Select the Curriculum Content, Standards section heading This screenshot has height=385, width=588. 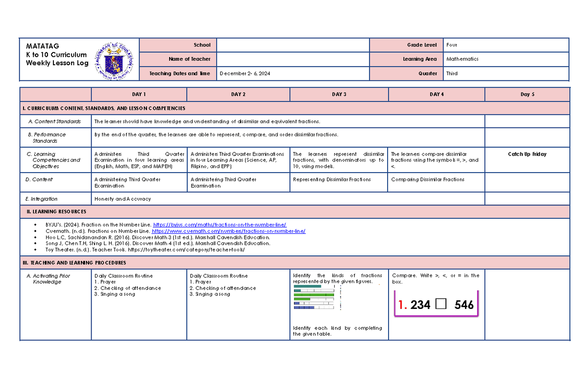pos(104,108)
